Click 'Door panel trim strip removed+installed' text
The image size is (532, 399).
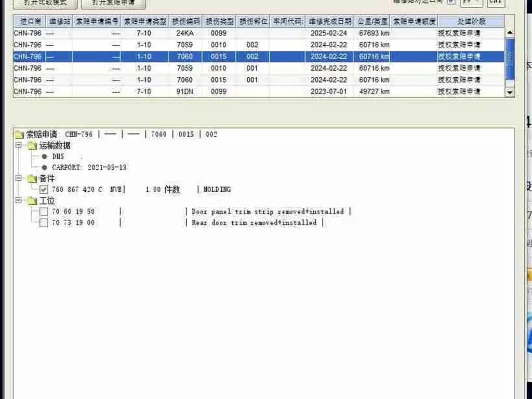pos(268,212)
